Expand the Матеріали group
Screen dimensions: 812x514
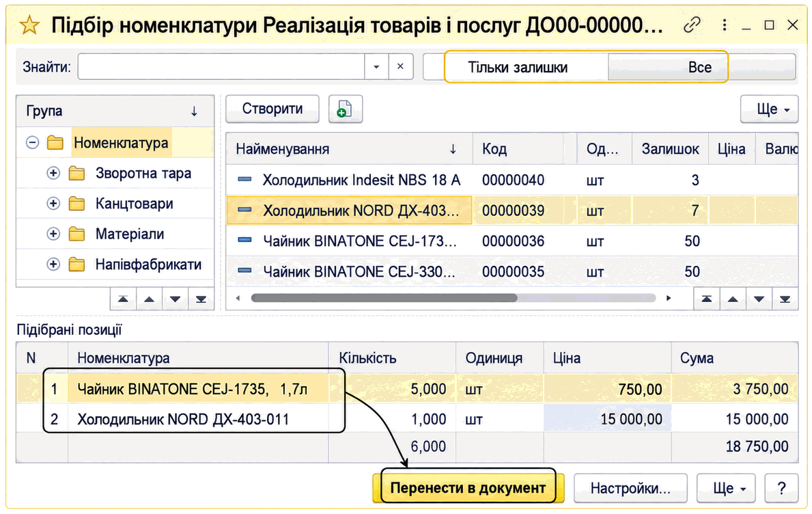point(53,234)
